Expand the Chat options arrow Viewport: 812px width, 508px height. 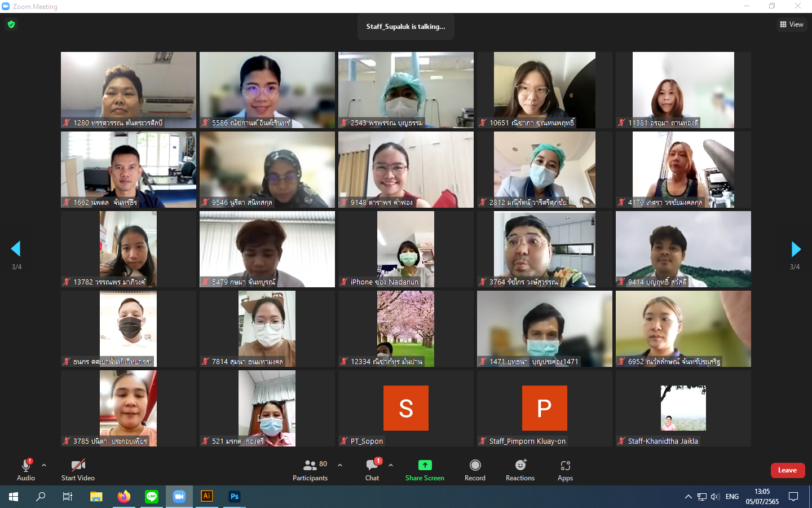391,465
